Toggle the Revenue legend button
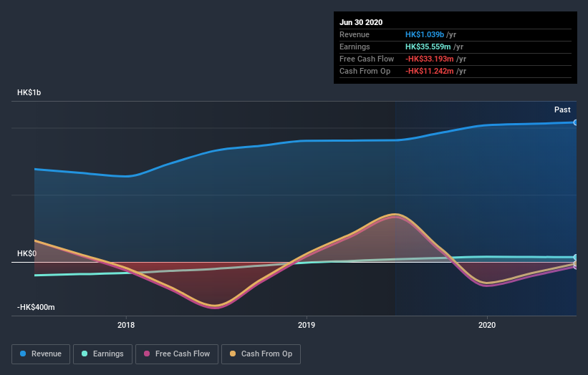The height and width of the screenshot is (375, 588). (x=41, y=354)
